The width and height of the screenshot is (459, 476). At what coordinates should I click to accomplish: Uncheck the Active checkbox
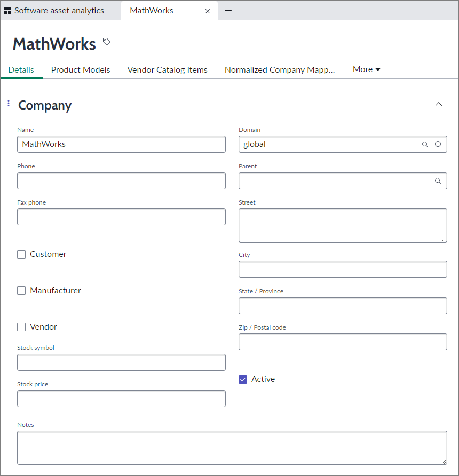(243, 379)
